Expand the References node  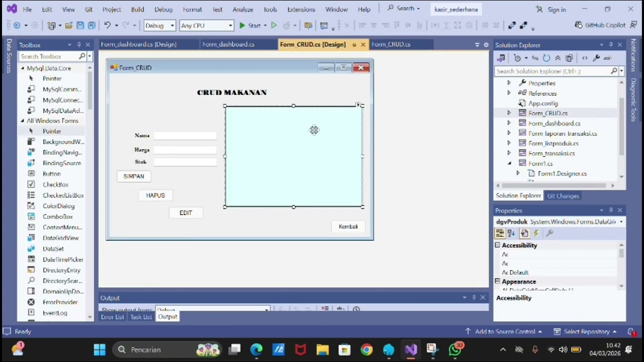(509, 93)
